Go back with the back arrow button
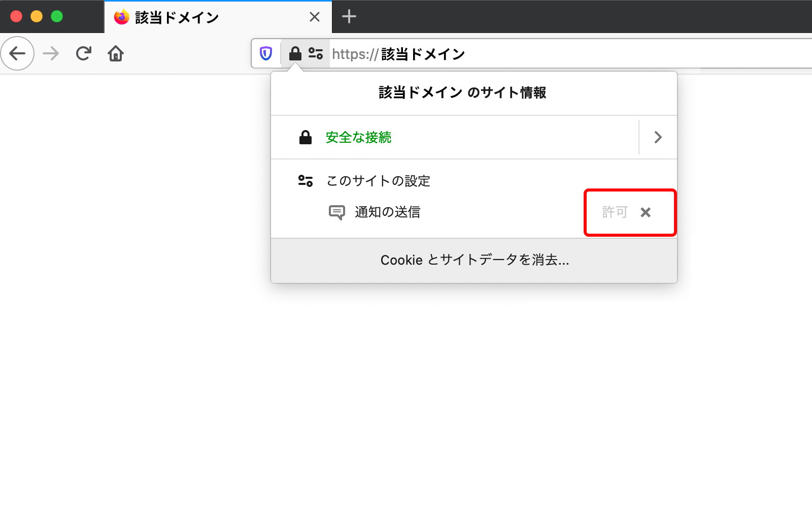 (17, 53)
